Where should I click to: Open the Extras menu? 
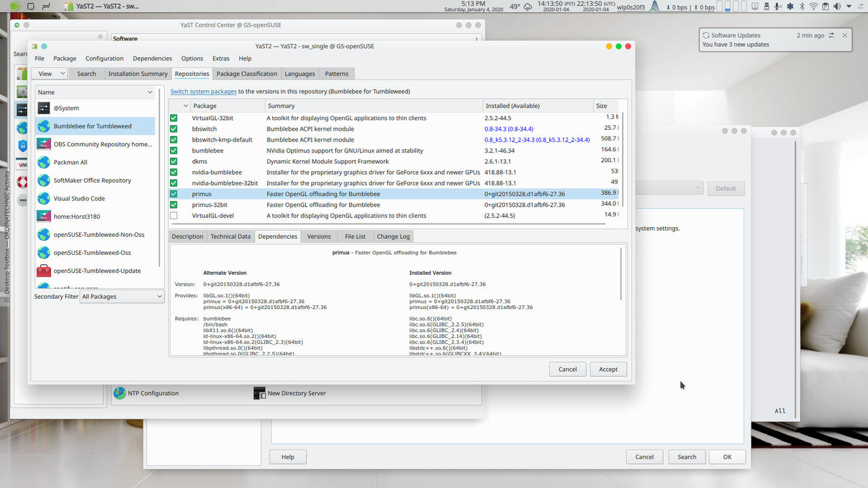pos(221,58)
